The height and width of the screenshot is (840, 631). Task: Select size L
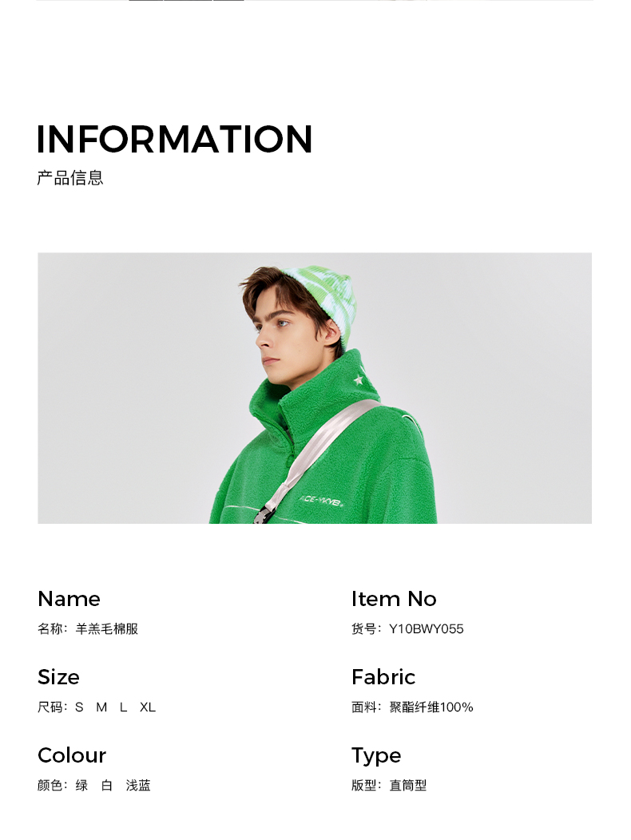(124, 707)
